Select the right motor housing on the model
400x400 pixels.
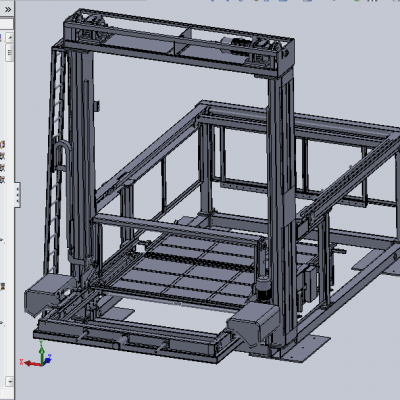253,322
